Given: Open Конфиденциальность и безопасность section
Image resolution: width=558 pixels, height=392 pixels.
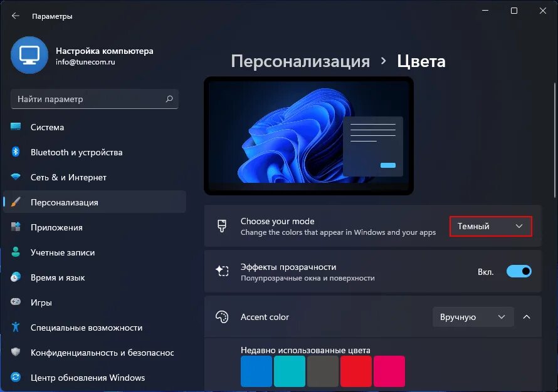Looking at the screenshot, I should click(x=95, y=352).
